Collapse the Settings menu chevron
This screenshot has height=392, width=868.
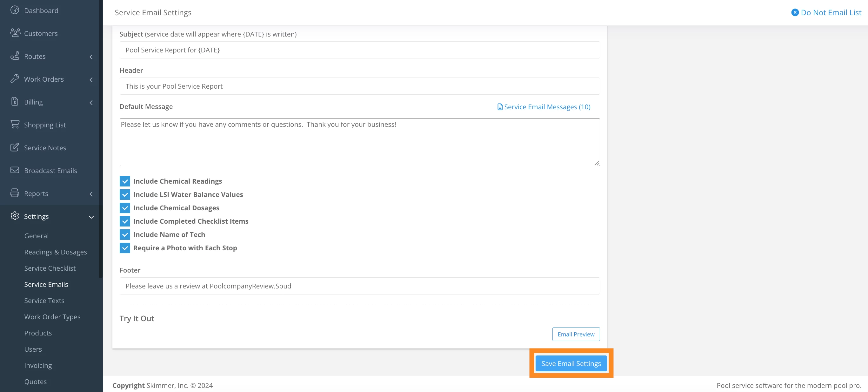[91, 217]
